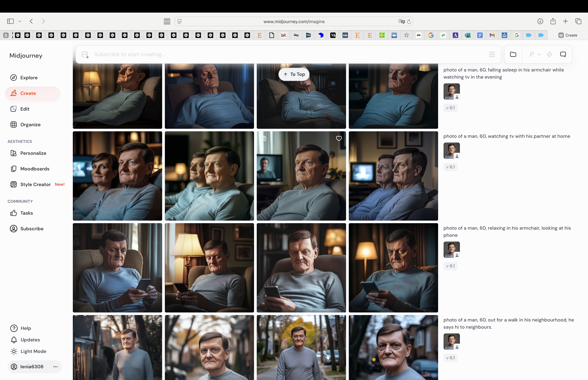Delete the image with the trash icon
The height and width of the screenshot is (380, 588).
(x=264, y=138)
